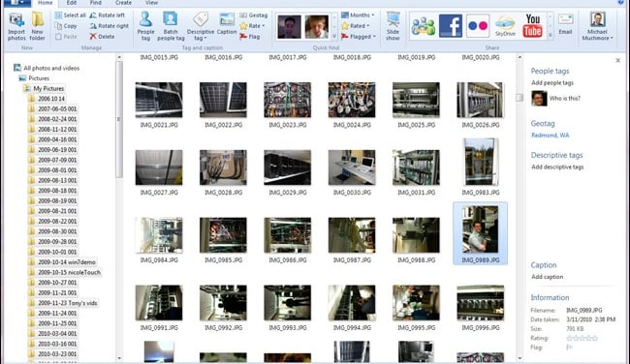Open the Rate dropdown
This screenshot has height=364, width=630.
click(x=252, y=26)
